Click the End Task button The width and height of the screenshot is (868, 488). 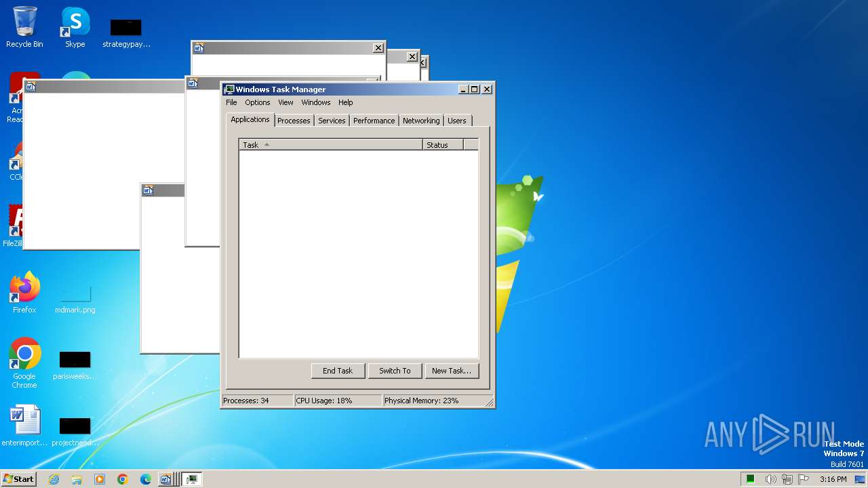click(338, 371)
